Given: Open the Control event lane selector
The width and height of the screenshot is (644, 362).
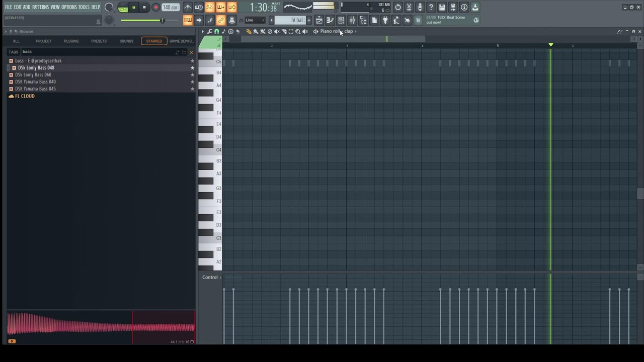Looking at the screenshot, I should pyautogui.click(x=212, y=277).
